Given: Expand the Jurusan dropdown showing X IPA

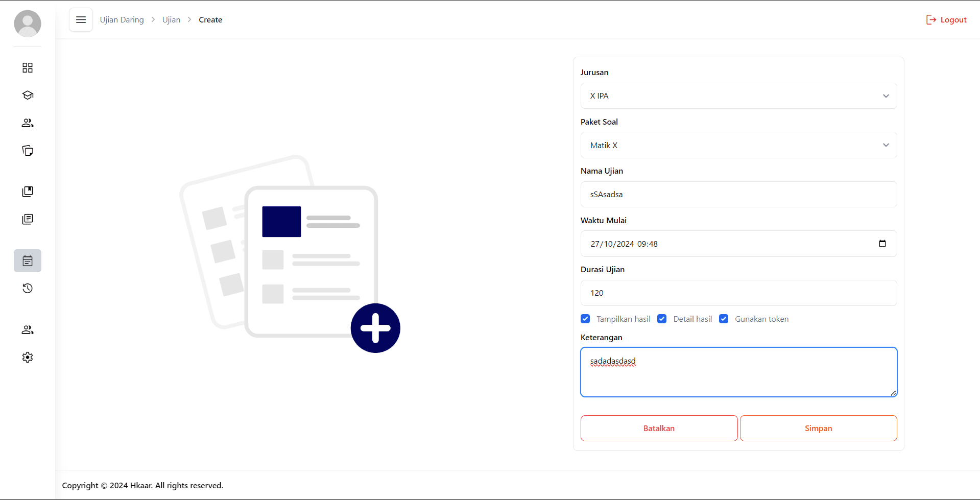Looking at the screenshot, I should [738, 96].
